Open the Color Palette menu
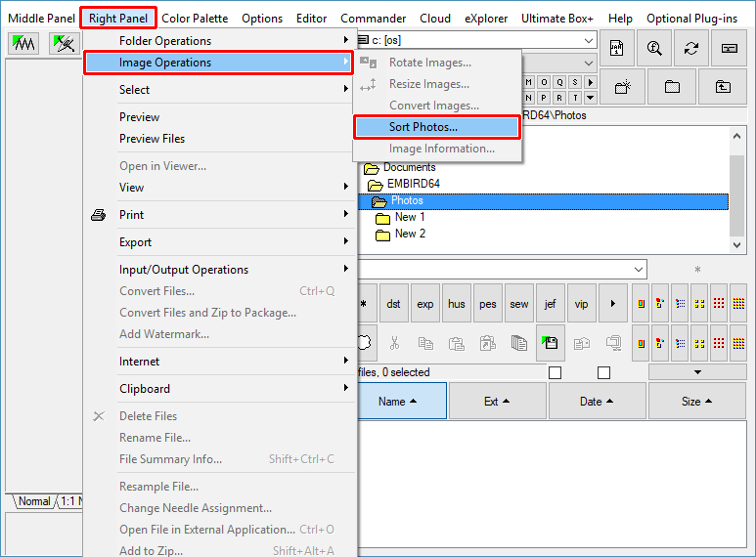The image size is (756, 557). pos(195,18)
